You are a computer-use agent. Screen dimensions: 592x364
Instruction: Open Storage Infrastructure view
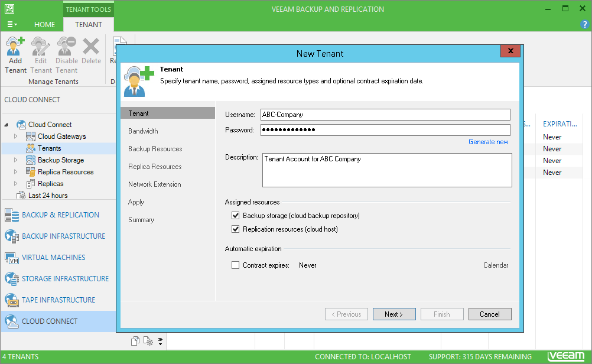click(x=58, y=279)
